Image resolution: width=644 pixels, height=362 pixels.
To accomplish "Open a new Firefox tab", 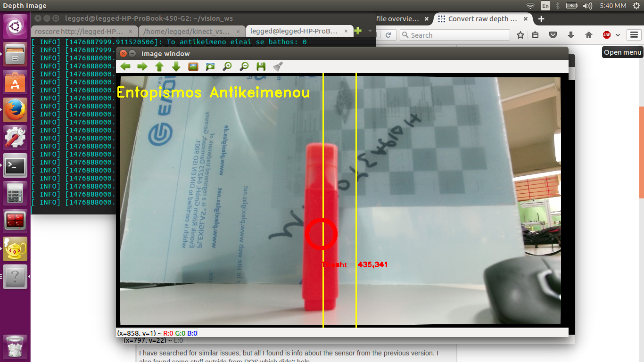I will click(541, 19).
